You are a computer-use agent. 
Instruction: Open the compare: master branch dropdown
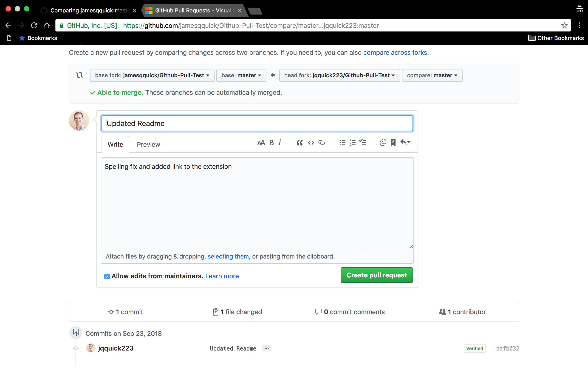click(x=432, y=75)
